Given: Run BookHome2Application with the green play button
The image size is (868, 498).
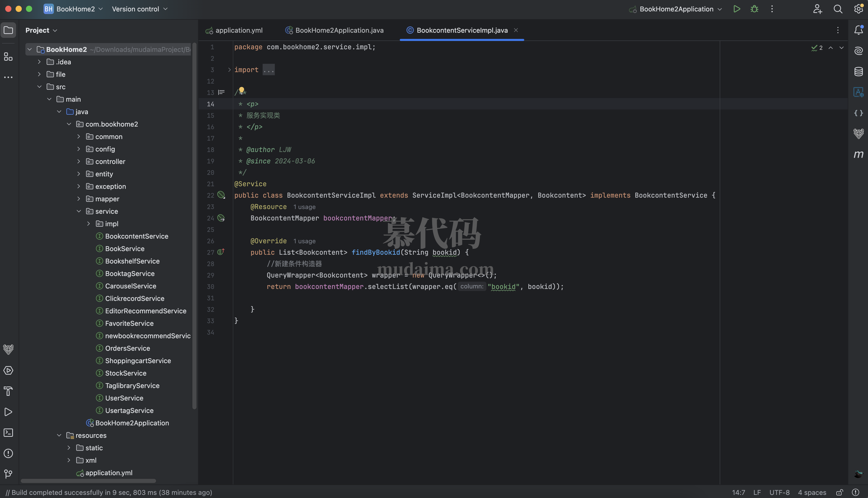Looking at the screenshot, I should pyautogui.click(x=737, y=9).
